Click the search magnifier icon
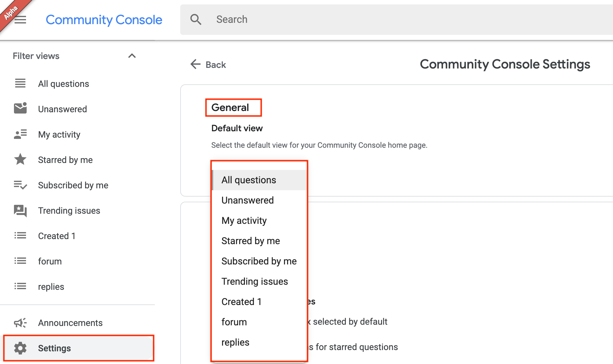Image resolution: width=613 pixels, height=364 pixels. point(196,19)
